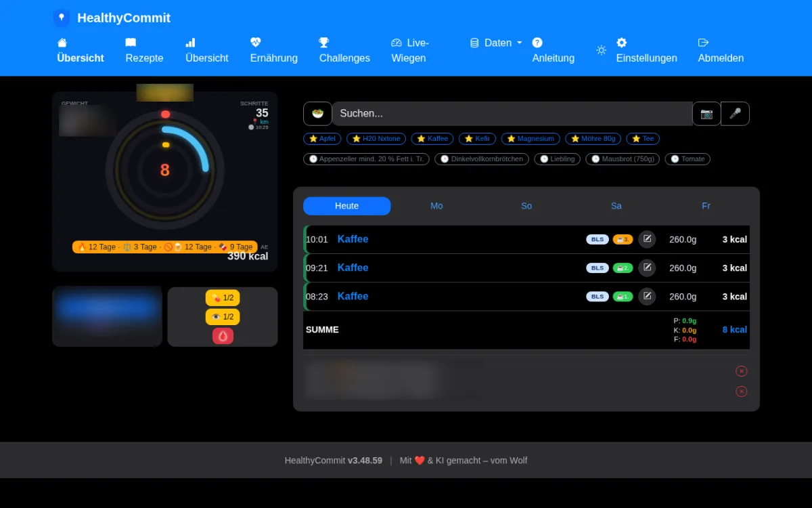The image size is (812, 508).
Task: Click the salad bowl icon button
Action: (x=317, y=114)
